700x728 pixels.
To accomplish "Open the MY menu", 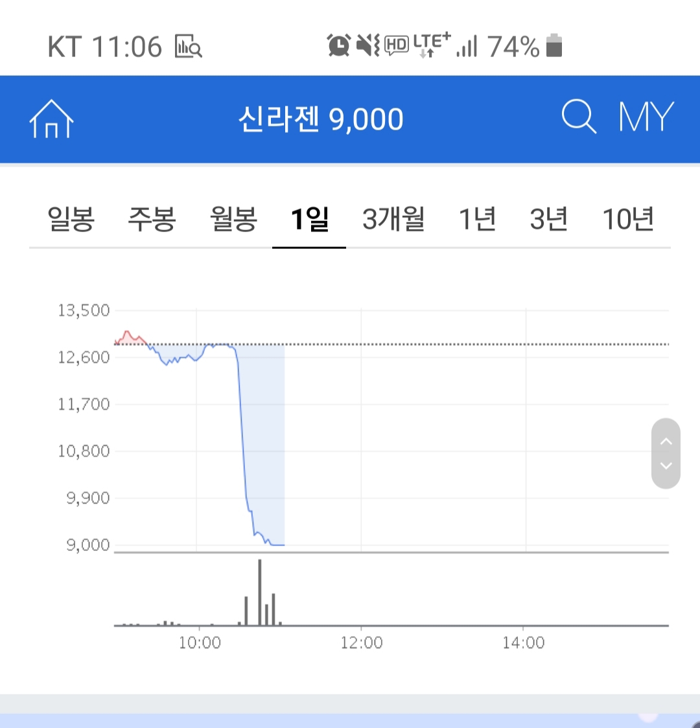I will 646,118.
